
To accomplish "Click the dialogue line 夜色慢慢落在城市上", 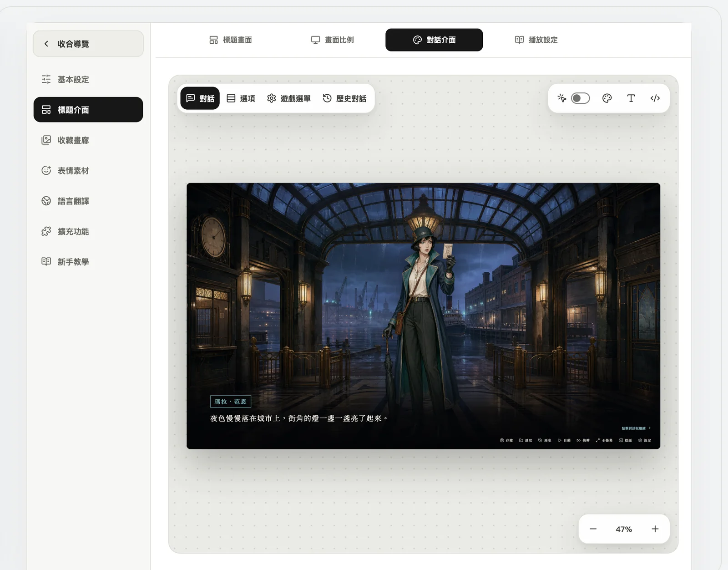I will coord(299,418).
